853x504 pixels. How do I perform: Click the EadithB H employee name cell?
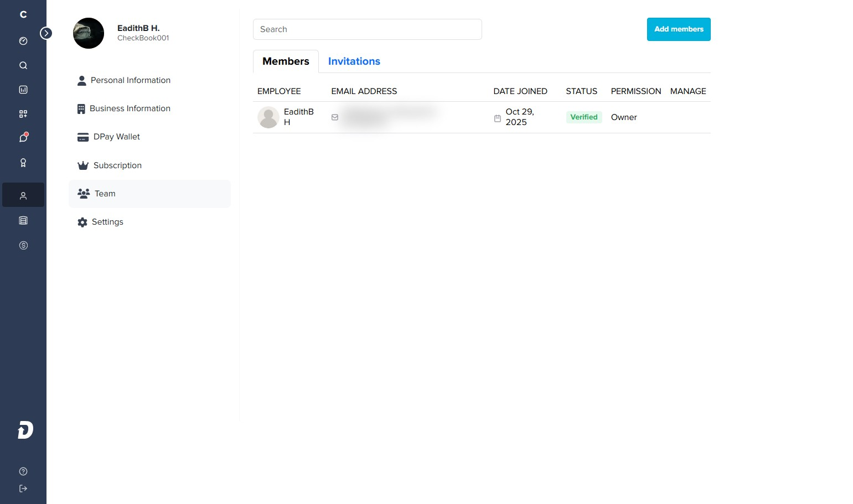[x=299, y=117]
